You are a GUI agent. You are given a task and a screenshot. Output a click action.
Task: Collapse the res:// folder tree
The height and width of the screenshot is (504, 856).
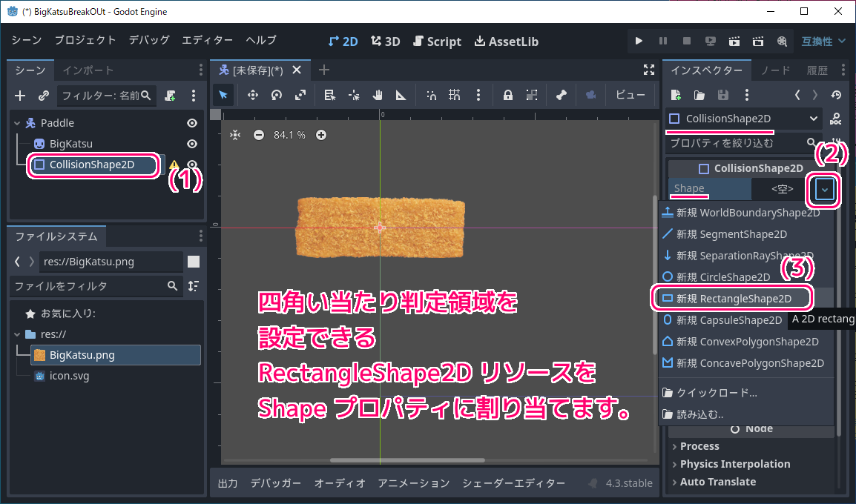[17, 334]
